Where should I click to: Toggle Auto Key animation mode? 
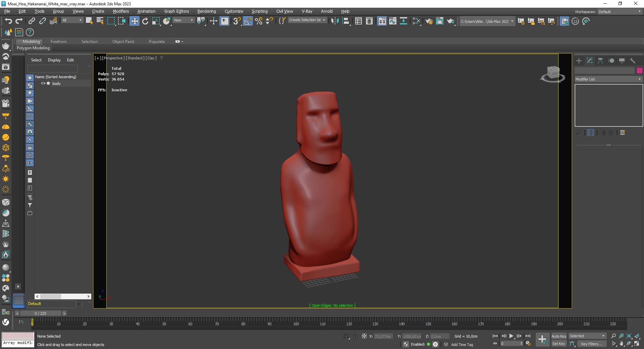(559, 336)
